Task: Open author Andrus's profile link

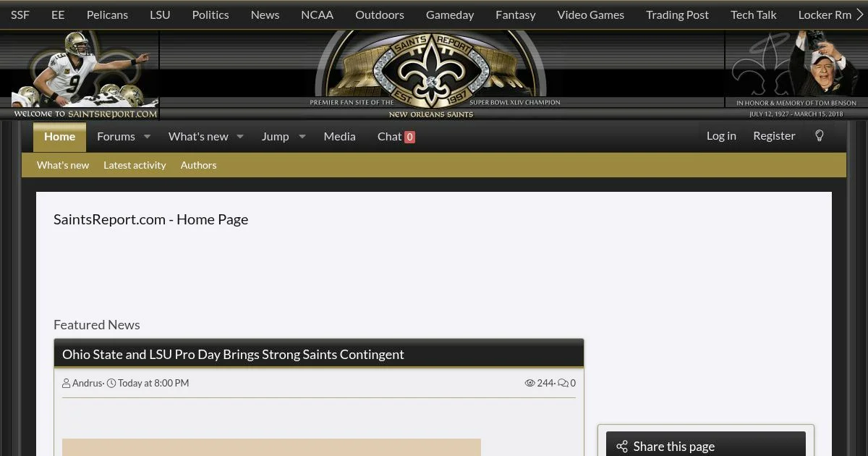Action: click(88, 383)
